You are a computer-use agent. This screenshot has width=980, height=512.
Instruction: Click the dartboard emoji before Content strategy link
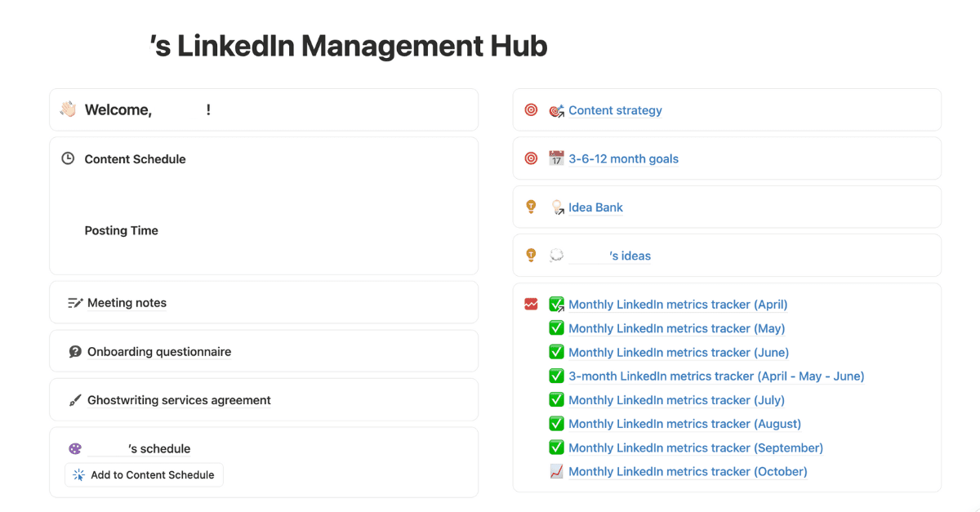click(x=556, y=110)
